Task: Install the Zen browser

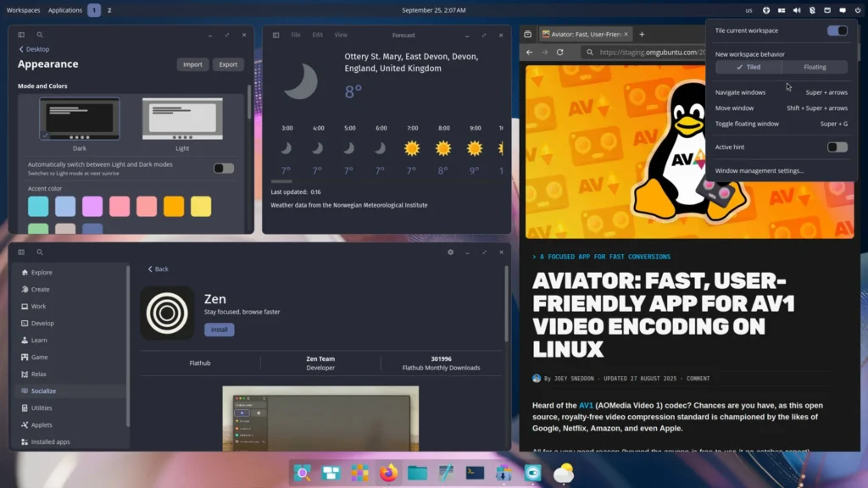Action: point(219,330)
